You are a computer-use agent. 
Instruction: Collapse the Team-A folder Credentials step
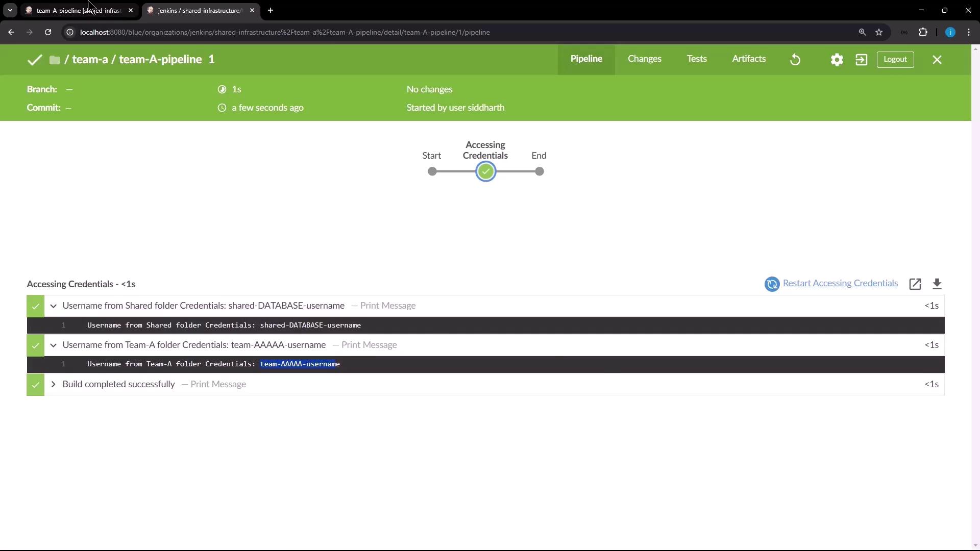tap(53, 345)
